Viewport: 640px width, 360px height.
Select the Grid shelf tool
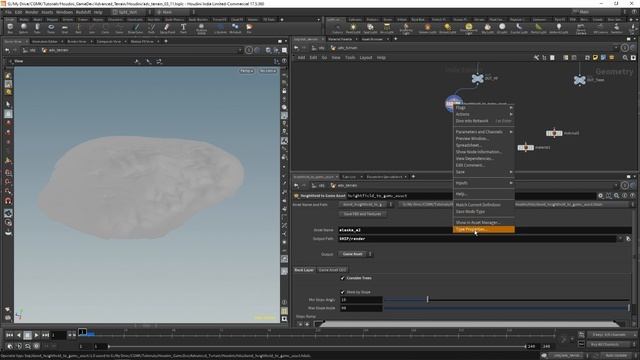pyautogui.click(x=64, y=28)
